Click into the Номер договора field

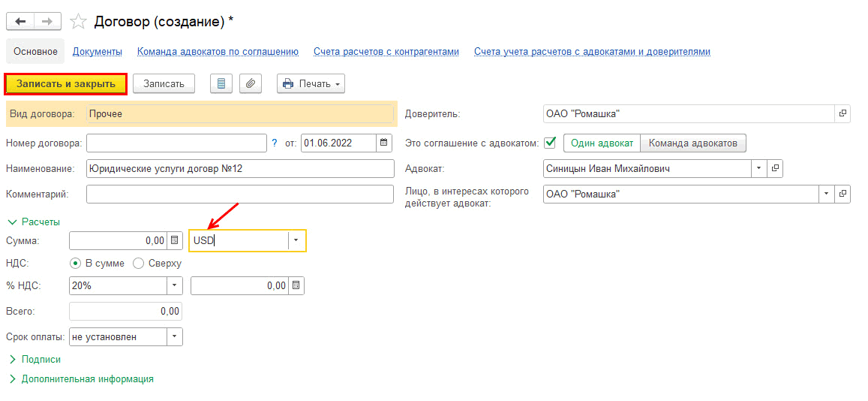point(176,143)
